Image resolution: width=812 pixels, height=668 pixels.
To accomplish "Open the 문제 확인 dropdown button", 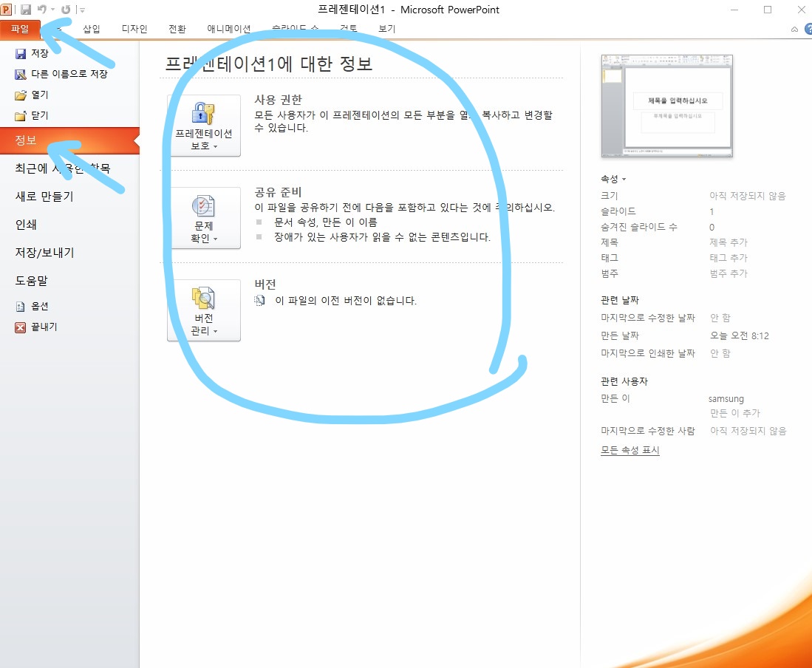I will (x=203, y=217).
